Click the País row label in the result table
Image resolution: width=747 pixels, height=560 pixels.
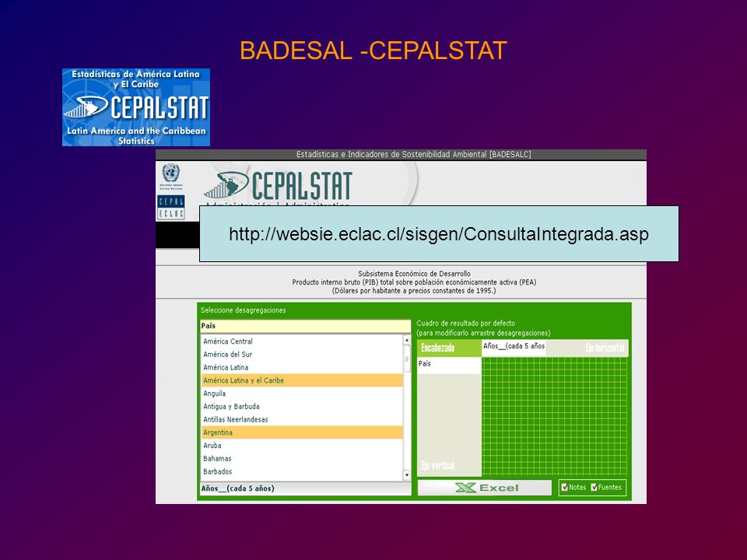449,364
